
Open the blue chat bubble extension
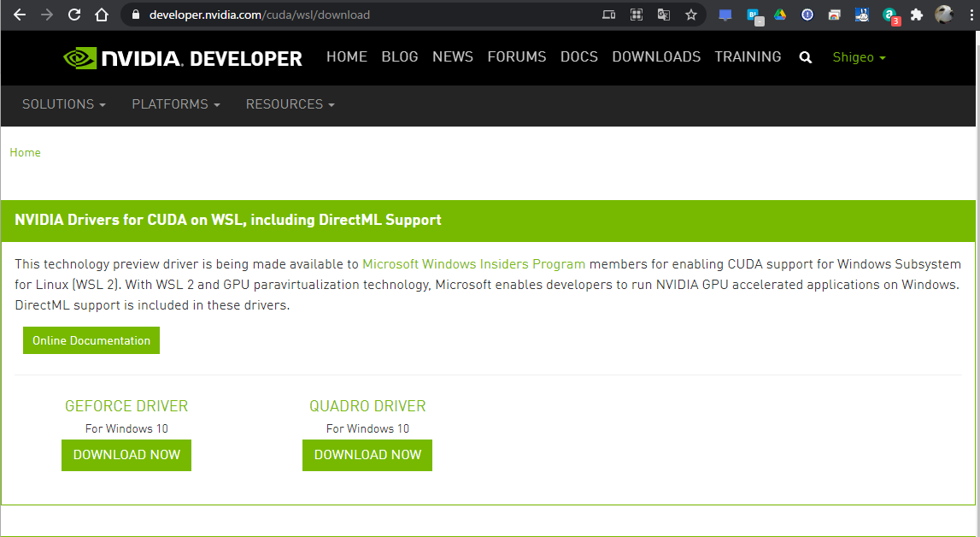point(725,15)
